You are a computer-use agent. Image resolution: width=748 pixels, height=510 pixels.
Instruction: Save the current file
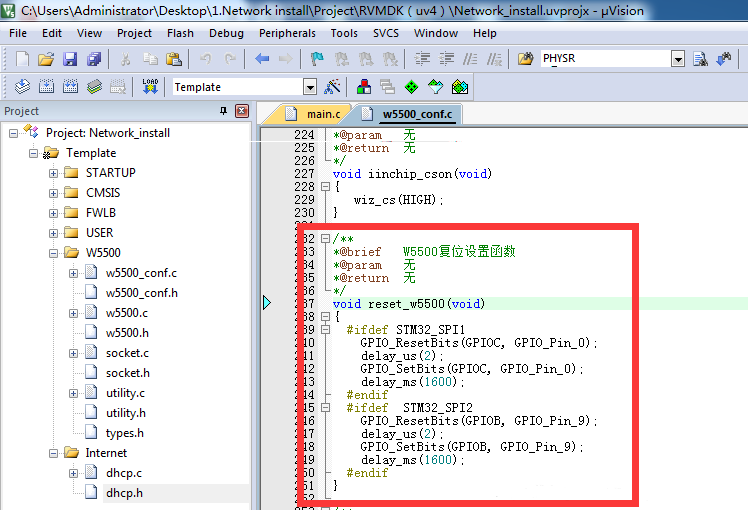point(70,59)
